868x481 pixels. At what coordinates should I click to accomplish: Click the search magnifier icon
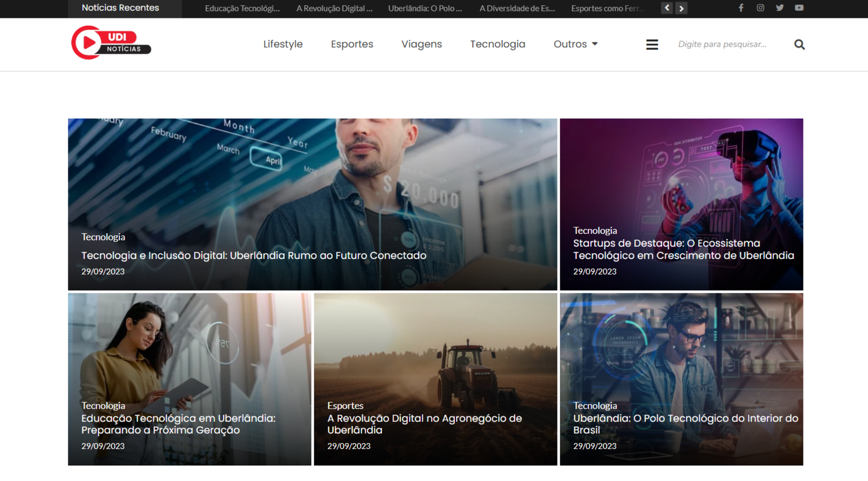(799, 44)
